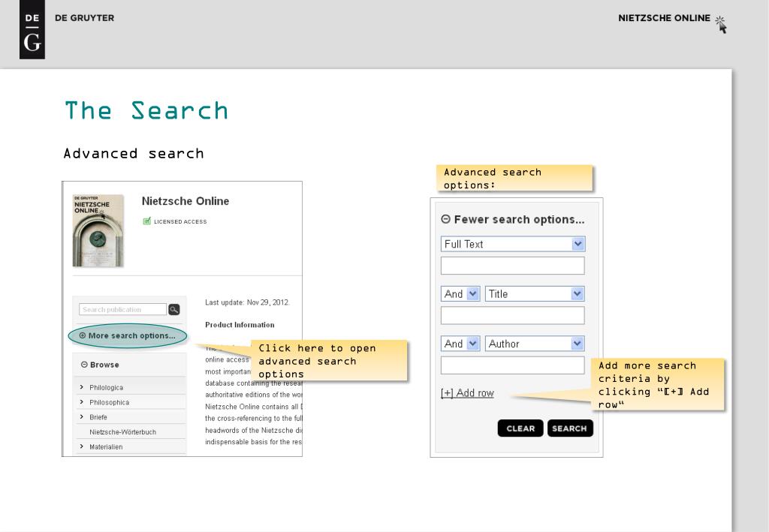
Task: Click the Nietzsche Online title heading
Action: click(185, 201)
